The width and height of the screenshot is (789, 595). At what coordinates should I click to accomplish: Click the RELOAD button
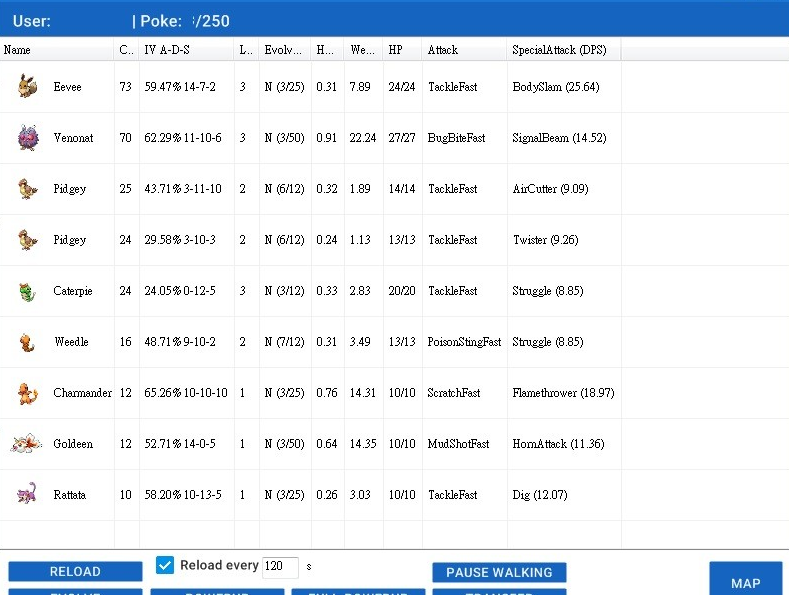[75, 571]
